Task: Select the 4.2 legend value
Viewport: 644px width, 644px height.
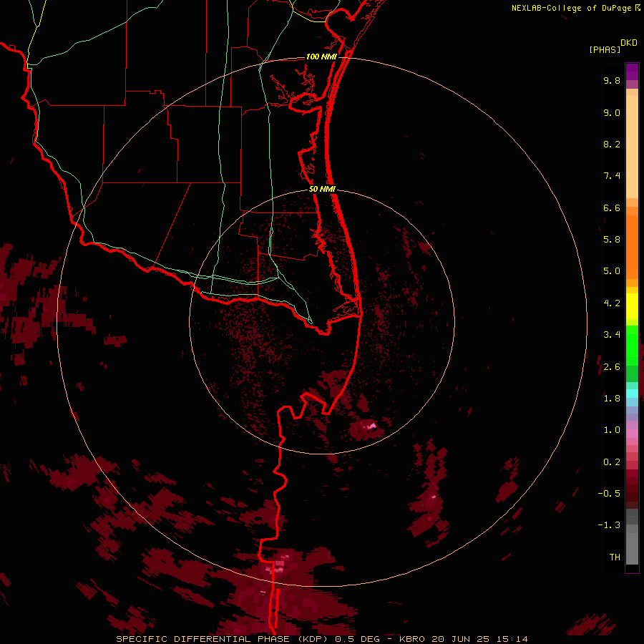Action: tap(612, 303)
